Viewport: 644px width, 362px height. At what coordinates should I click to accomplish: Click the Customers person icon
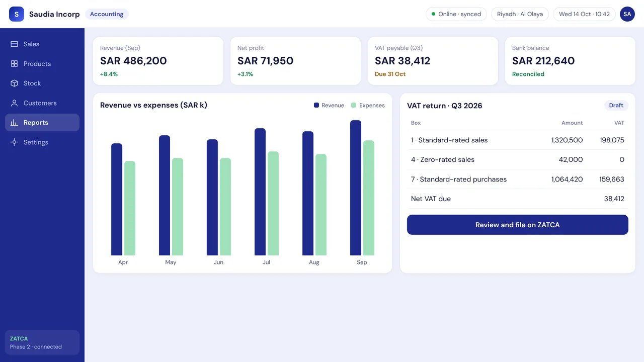coord(15,103)
